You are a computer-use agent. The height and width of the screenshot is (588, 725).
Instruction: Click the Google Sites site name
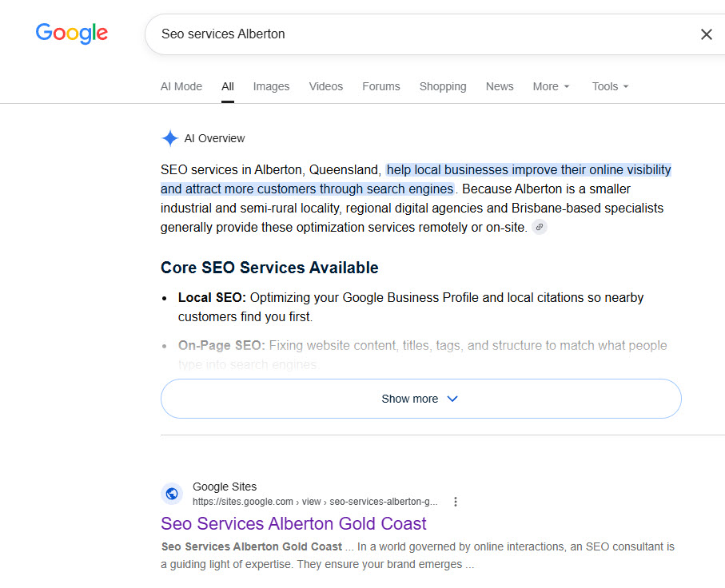click(x=225, y=487)
